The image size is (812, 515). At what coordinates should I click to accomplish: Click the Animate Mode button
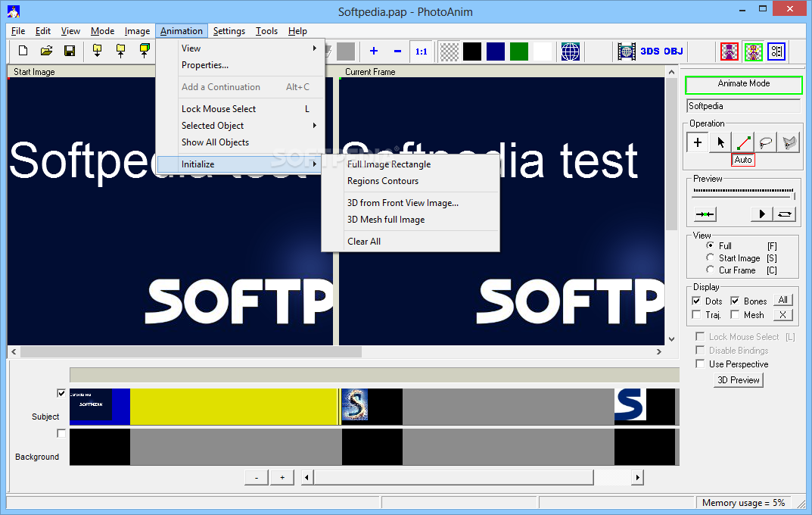(x=744, y=84)
